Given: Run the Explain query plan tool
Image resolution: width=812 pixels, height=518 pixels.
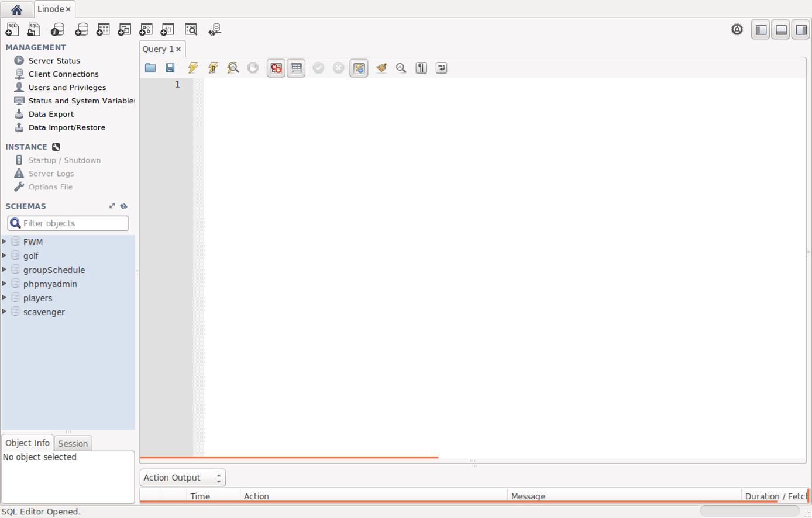Looking at the screenshot, I should pos(233,68).
